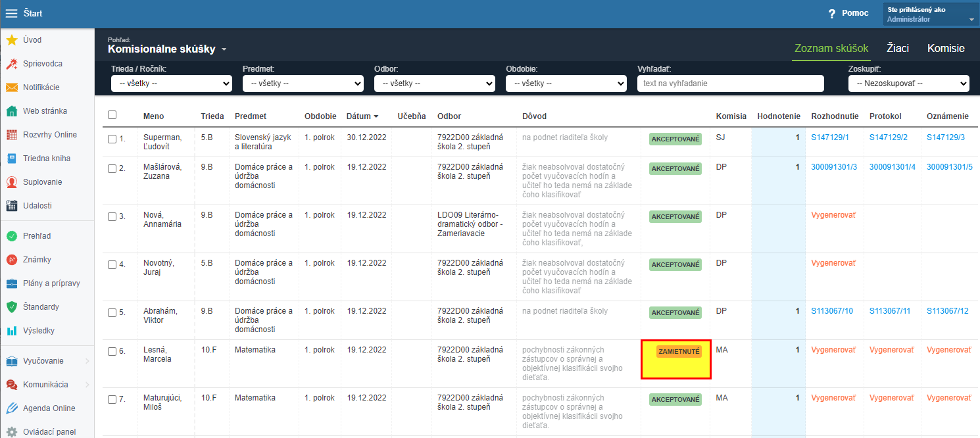Click the Výsledky bar chart icon

(x=12, y=331)
